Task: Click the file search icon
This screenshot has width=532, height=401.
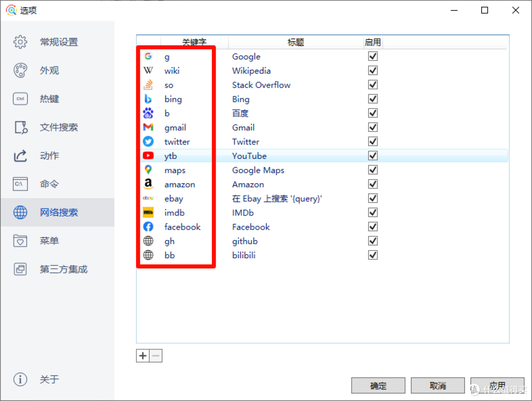Action: coord(21,127)
